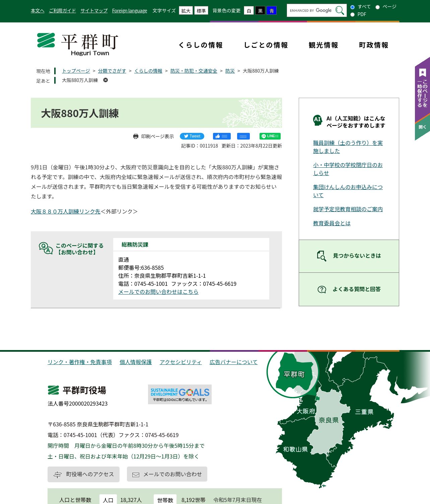Reset text size to 標準

(201, 11)
